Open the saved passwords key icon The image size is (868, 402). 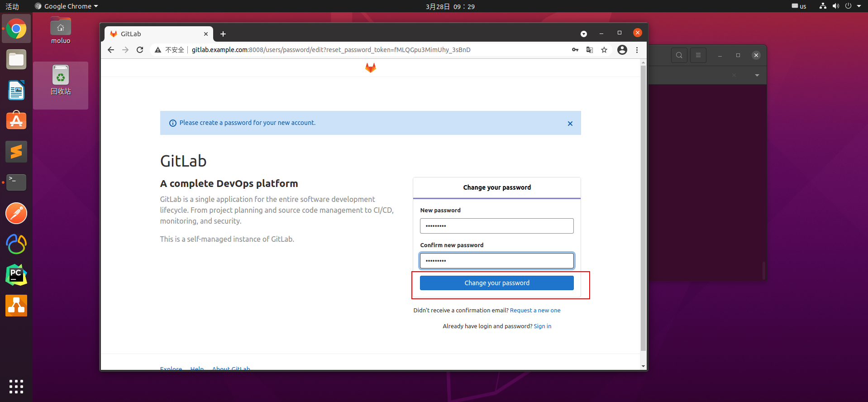pyautogui.click(x=575, y=50)
